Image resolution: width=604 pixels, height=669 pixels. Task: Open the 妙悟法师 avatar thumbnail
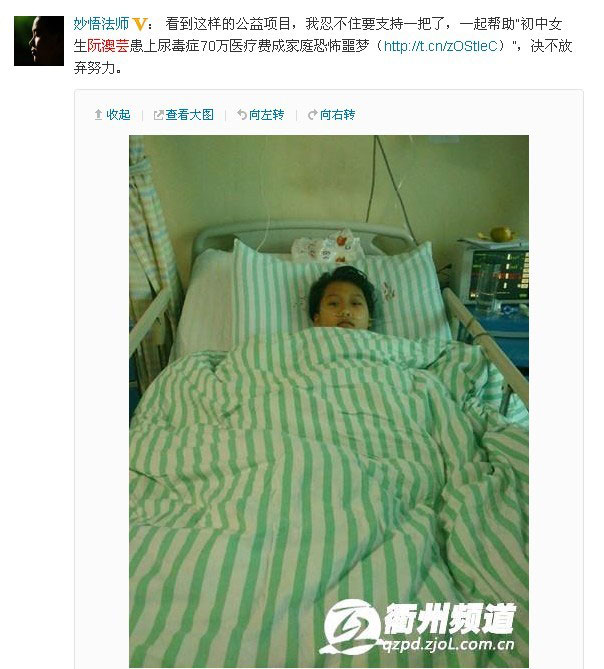click(39, 41)
